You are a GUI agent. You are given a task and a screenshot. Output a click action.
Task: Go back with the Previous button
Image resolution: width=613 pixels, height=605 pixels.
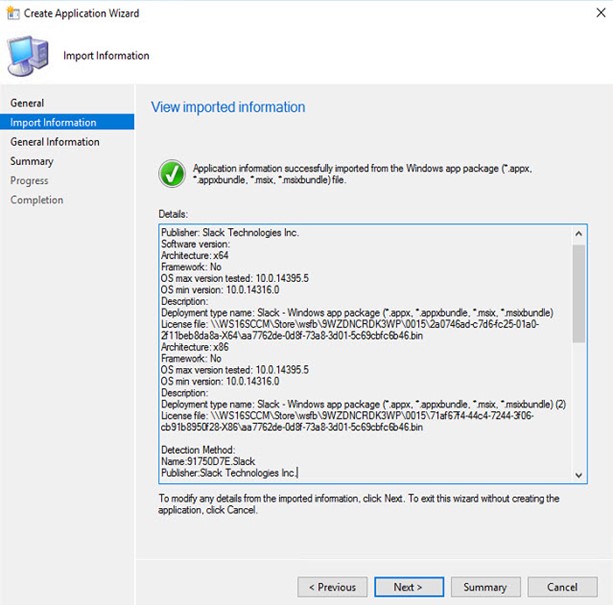pos(332,587)
